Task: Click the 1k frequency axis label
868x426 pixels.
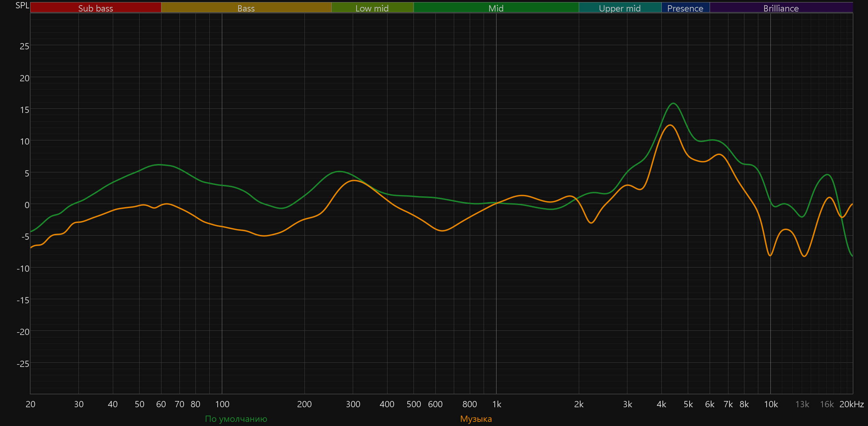Action: click(496, 404)
